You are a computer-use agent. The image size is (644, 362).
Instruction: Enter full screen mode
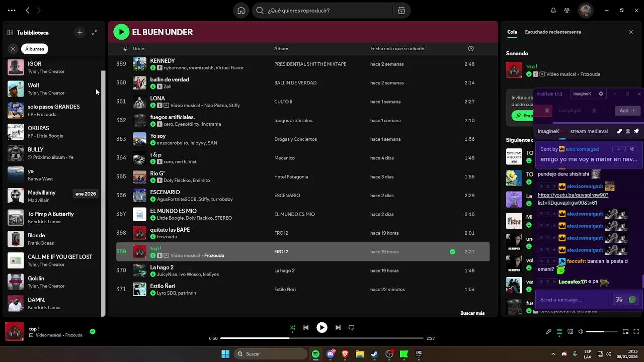tap(637, 332)
